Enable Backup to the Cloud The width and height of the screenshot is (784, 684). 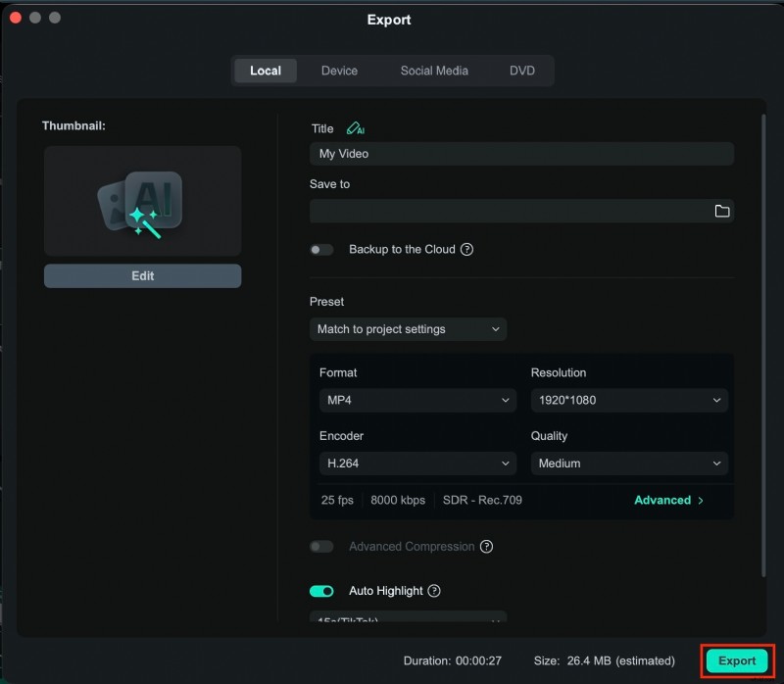[x=321, y=249]
